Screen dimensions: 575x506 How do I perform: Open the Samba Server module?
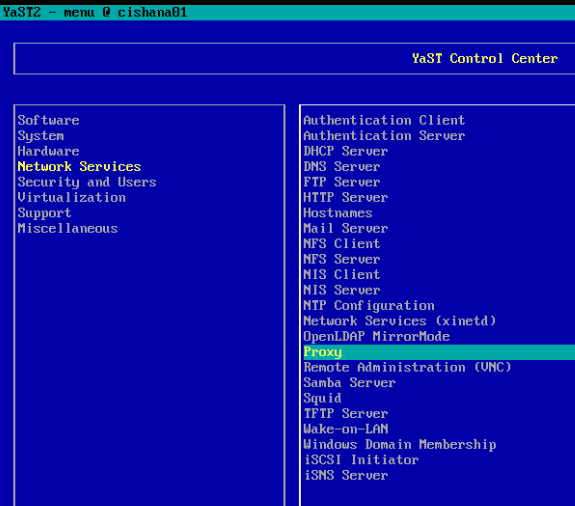[349, 383]
